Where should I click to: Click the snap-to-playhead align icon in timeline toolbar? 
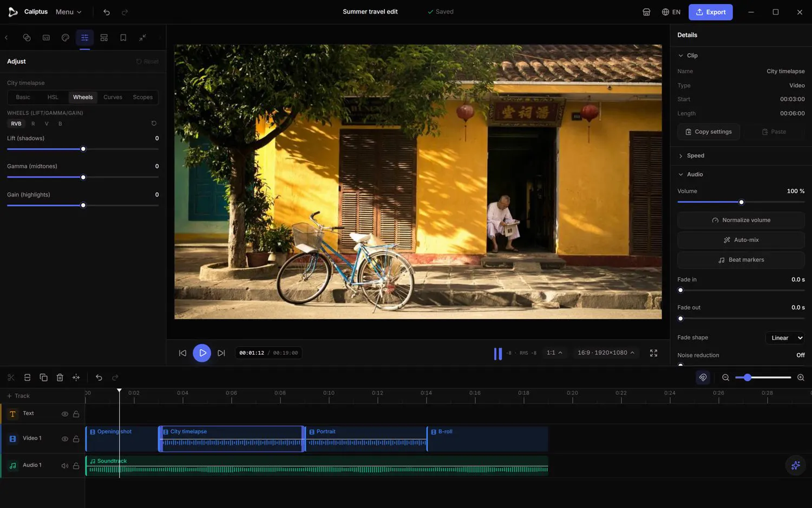(x=76, y=377)
